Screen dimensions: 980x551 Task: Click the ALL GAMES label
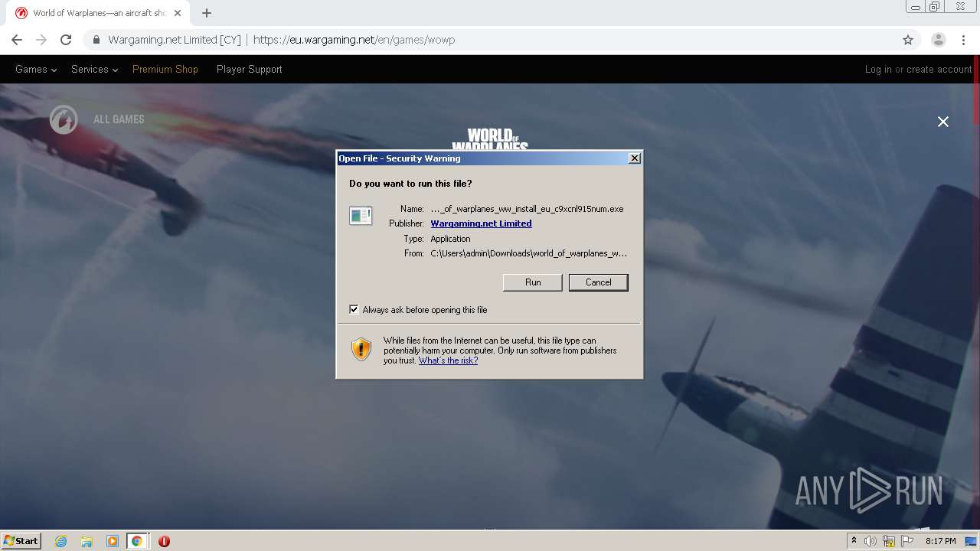click(119, 119)
